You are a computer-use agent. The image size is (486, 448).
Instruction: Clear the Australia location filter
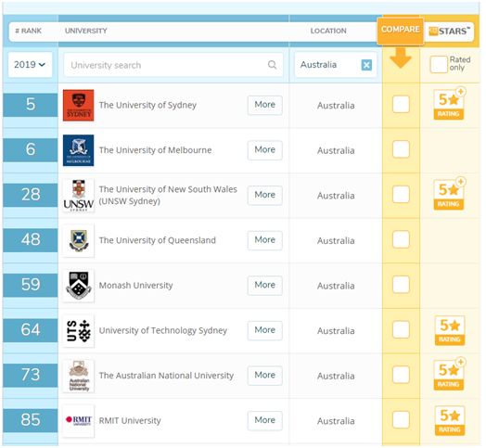pos(366,65)
